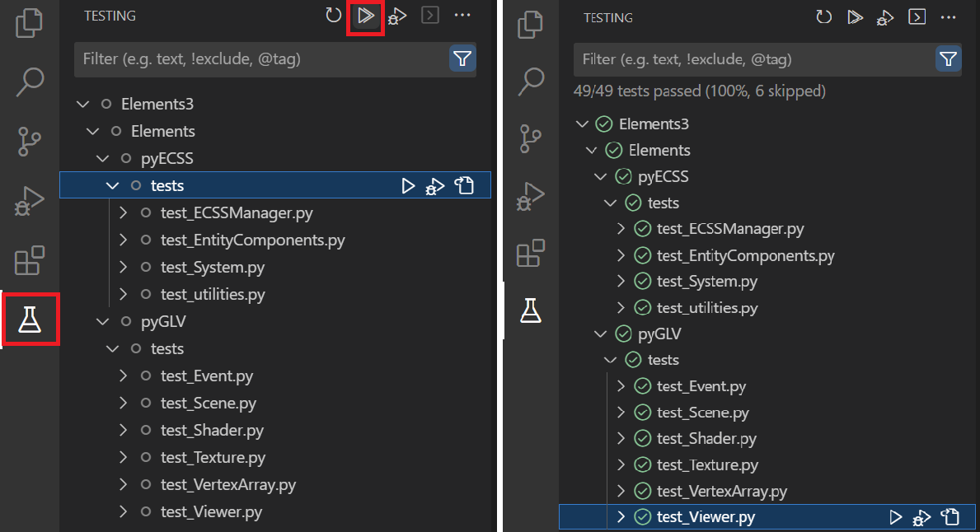Open Run and Debug in right window activity bar
The width and height of the screenshot is (980, 532).
[530, 196]
